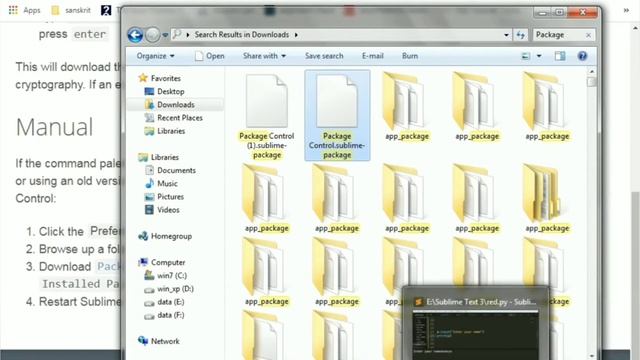The image size is (640, 360).
Task: Open the address bar history dropdown
Action: [x=506, y=35]
